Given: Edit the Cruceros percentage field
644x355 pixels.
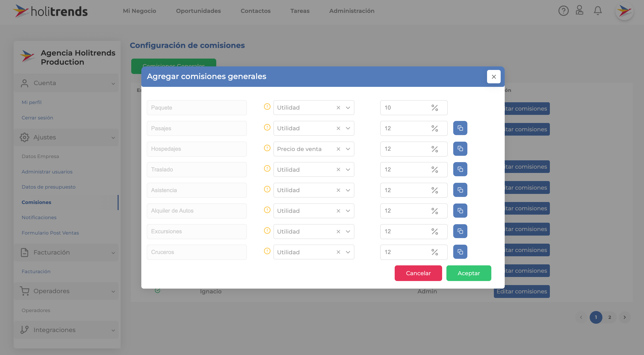Looking at the screenshot, I should point(414,252).
